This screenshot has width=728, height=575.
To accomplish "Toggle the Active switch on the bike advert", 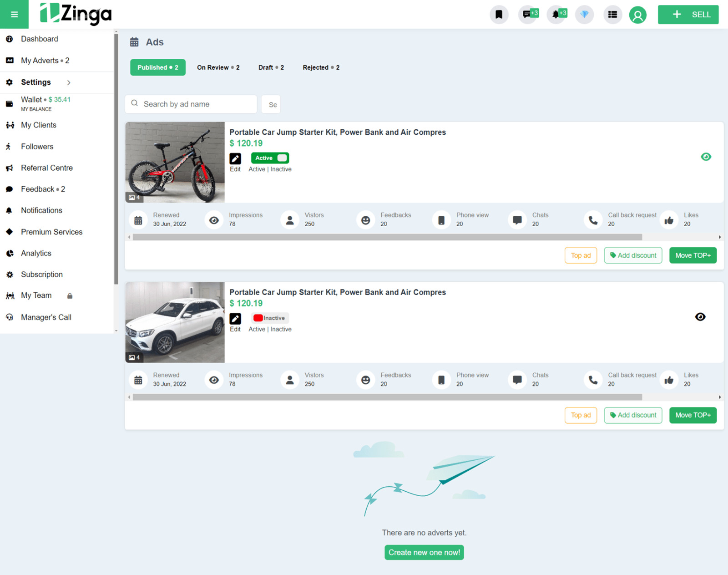I will pyautogui.click(x=269, y=158).
